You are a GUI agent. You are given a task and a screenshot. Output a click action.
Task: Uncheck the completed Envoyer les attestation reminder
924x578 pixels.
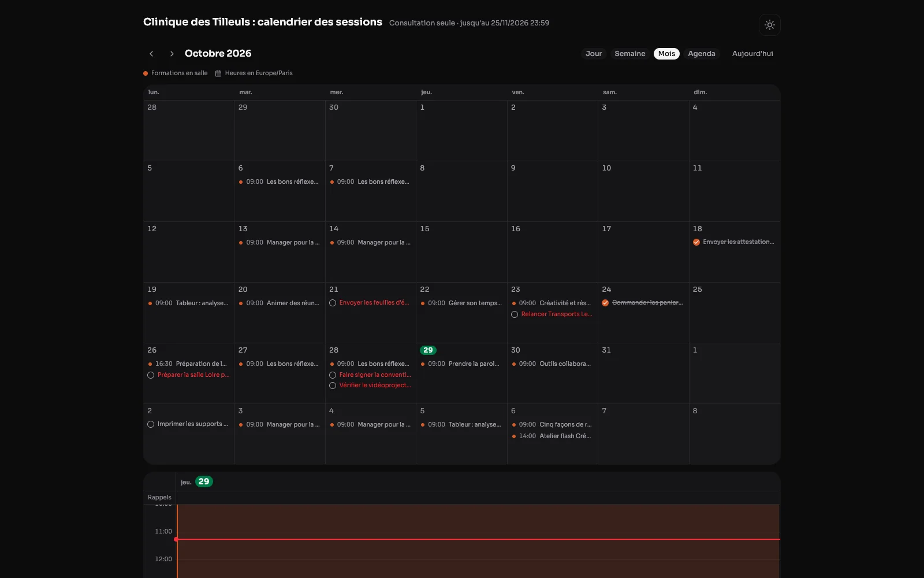pyautogui.click(x=696, y=242)
